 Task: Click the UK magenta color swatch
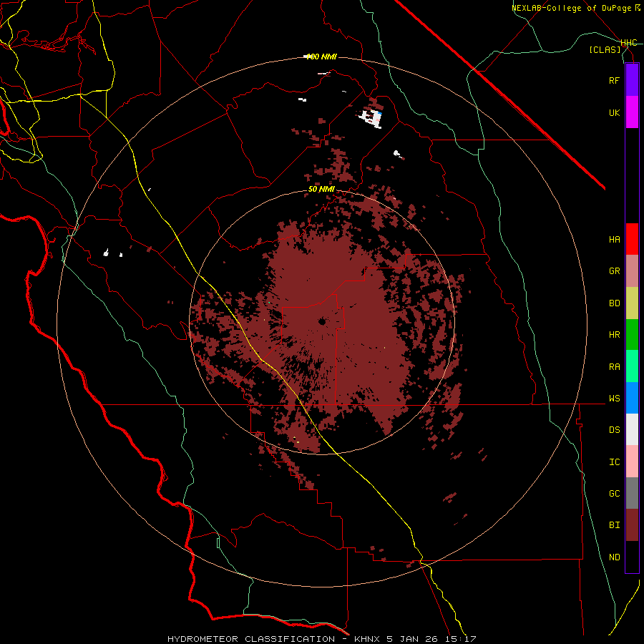point(632,112)
